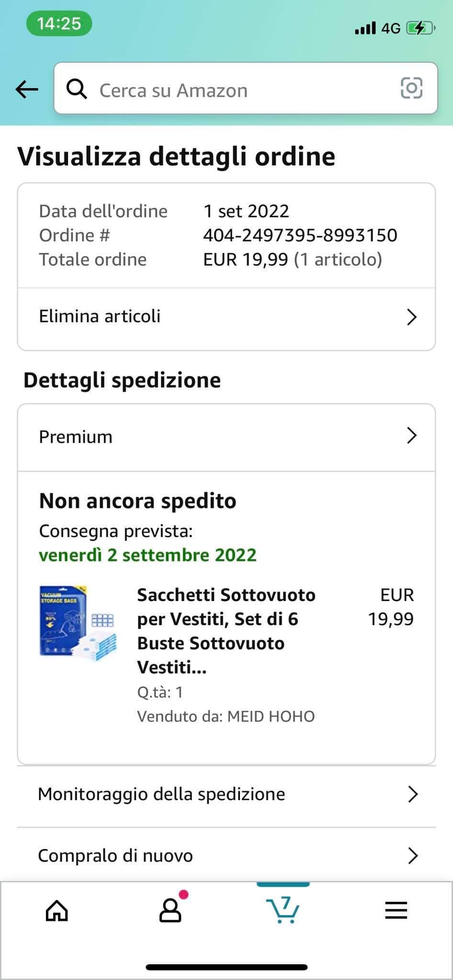The height and width of the screenshot is (980, 453).
Task: Tap Monitoraggio della spedizione text
Action: tap(161, 794)
